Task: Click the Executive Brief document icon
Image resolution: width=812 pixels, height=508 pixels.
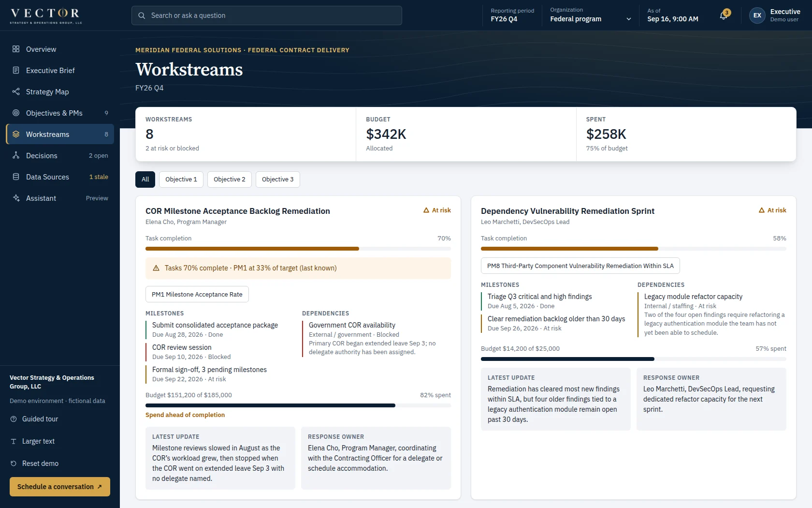Action: pyautogui.click(x=16, y=70)
